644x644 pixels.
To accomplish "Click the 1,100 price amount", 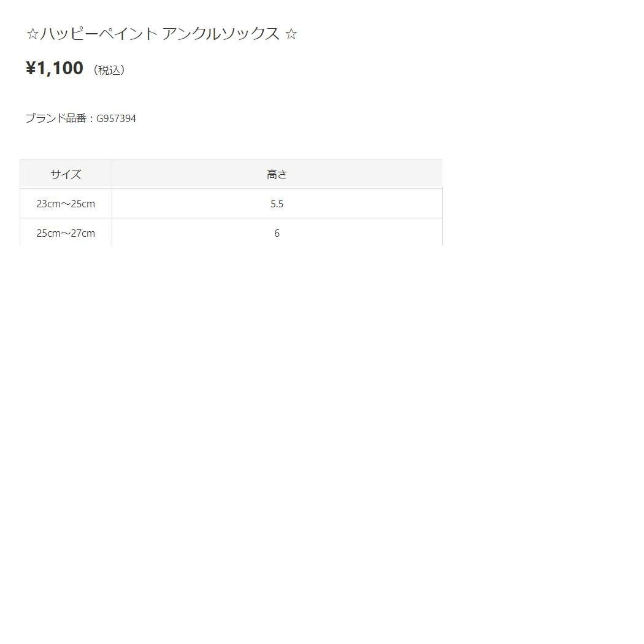I will (60, 68).
